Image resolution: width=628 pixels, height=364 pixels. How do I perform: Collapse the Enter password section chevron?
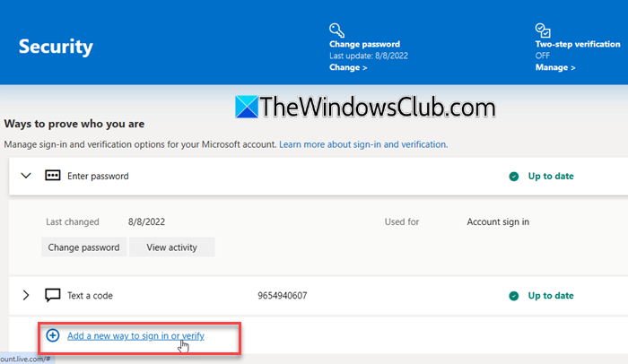tap(26, 176)
